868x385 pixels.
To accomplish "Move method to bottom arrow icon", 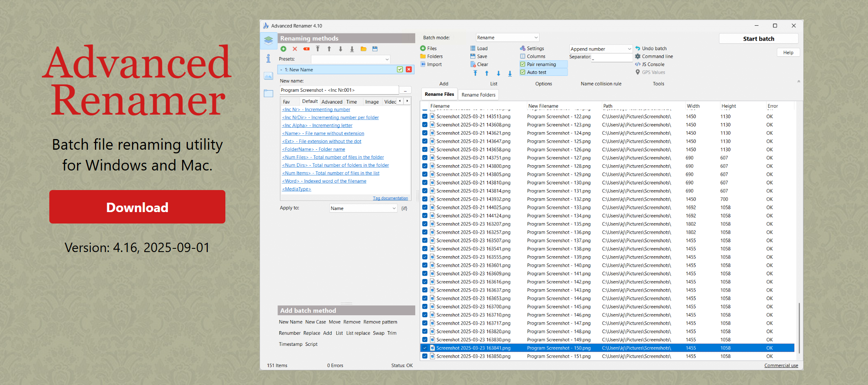I will [352, 49].
